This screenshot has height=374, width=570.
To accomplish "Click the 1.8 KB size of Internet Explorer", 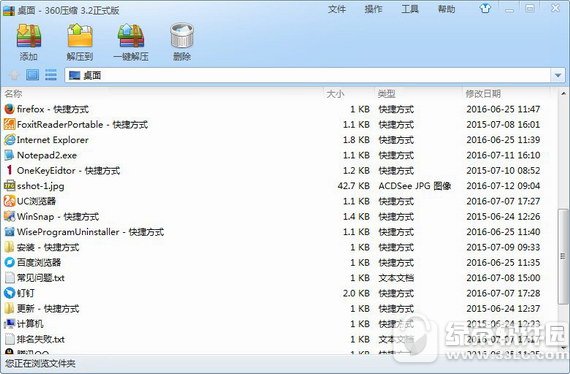I will point(356,140).
